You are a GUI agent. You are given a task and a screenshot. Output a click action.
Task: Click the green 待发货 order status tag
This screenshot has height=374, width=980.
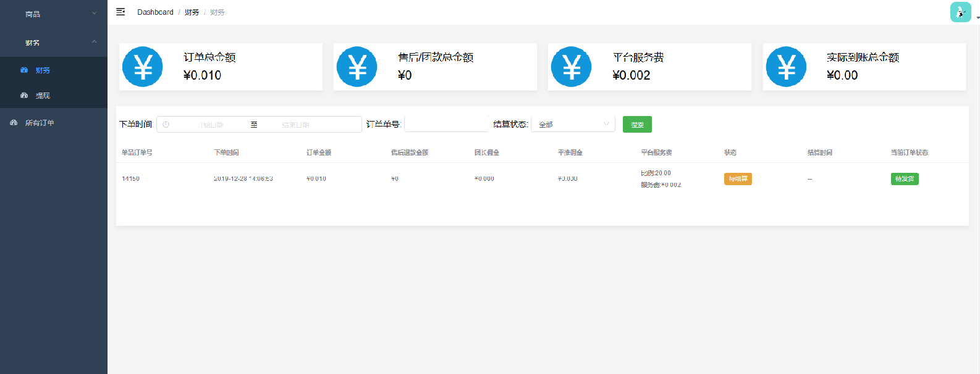905,179
